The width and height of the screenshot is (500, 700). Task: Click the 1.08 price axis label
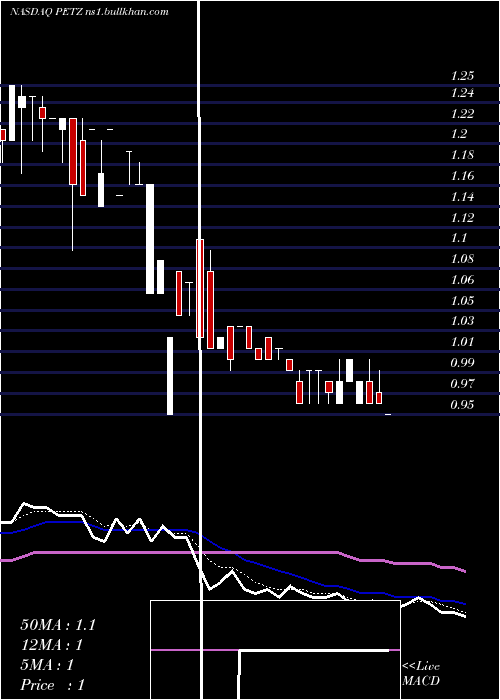[x=462, y=259]
